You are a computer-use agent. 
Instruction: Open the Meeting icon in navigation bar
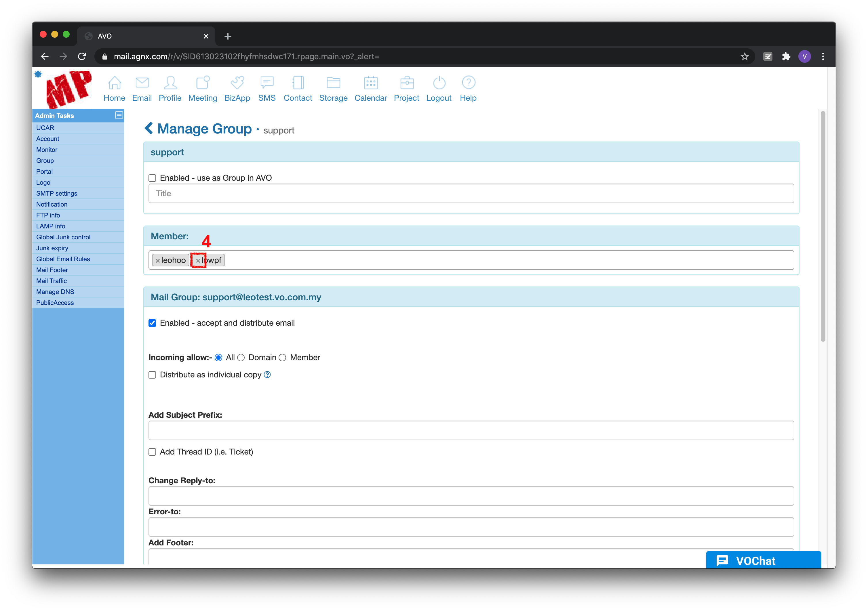point(203,83)
